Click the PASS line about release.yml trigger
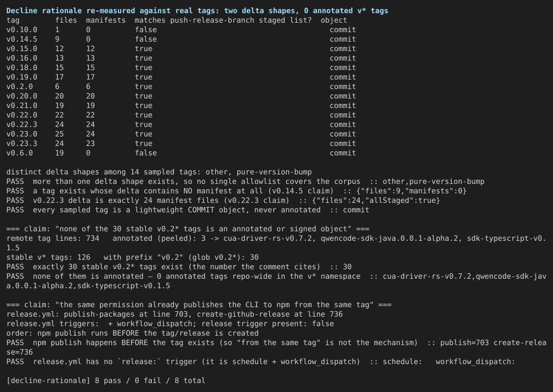 (x=260, y=362)
